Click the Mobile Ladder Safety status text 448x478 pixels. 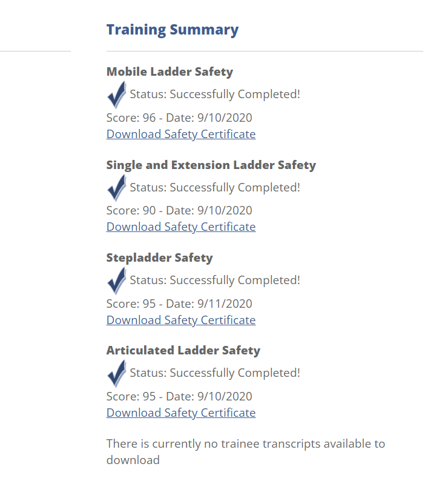(x=215, y=95)
